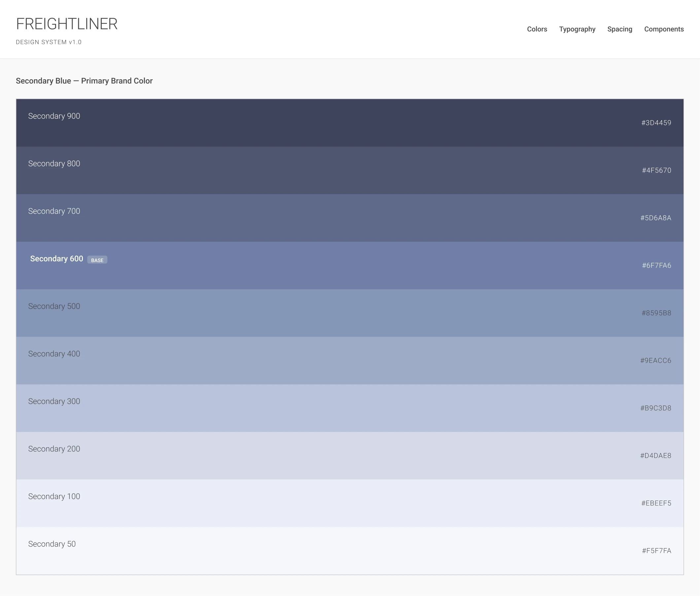
Task: Select the Secondary 400 color swatch
Action: [350, 361]
